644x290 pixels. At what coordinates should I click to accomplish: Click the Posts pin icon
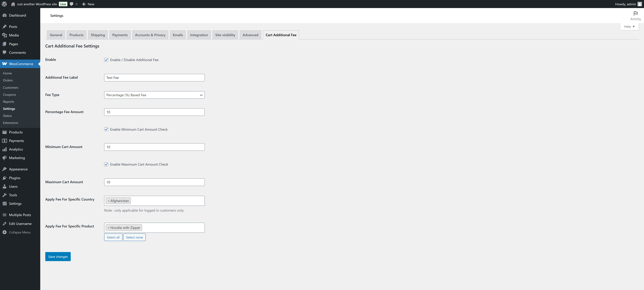click(5, 27)
